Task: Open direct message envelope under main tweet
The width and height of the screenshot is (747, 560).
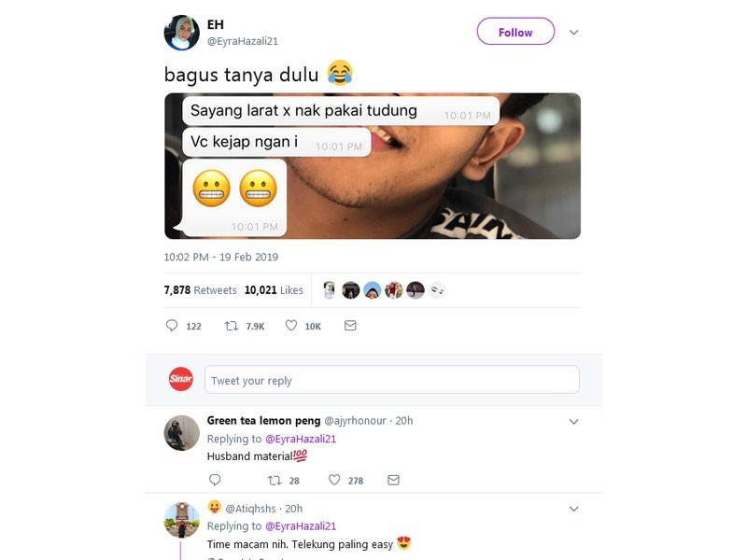Action: [350, 326]
